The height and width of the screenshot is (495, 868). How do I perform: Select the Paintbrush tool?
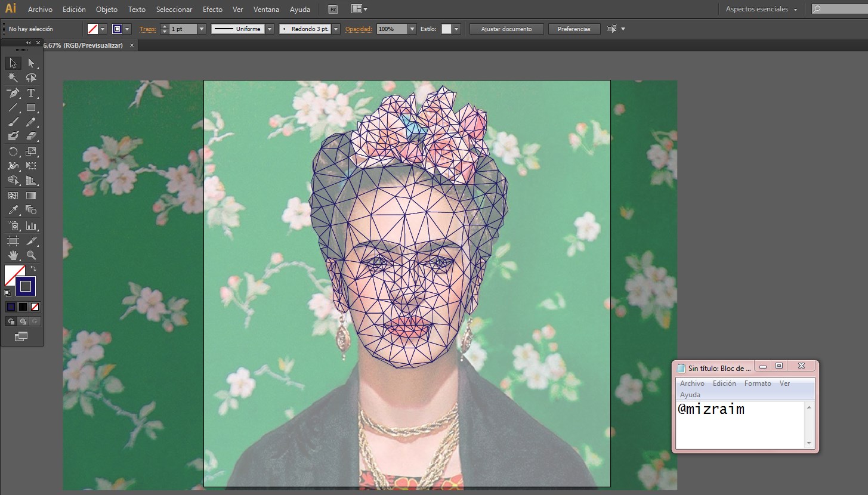pos(13,122)
